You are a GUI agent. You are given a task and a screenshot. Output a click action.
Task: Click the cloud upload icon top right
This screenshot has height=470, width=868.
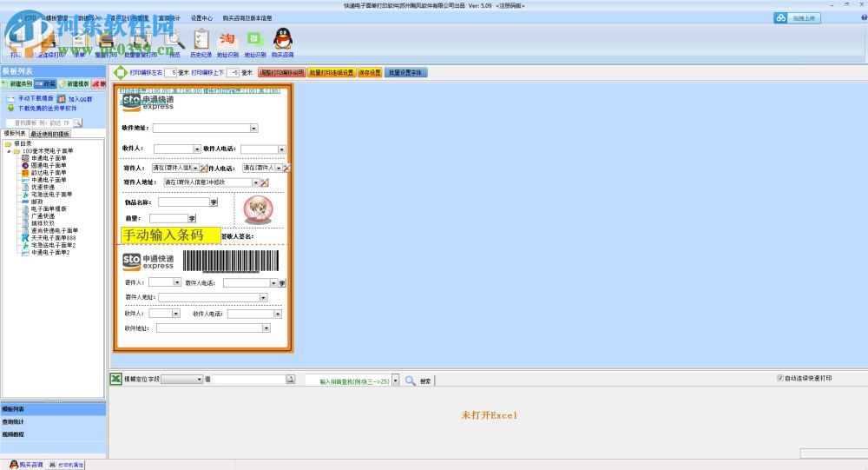pos(780,17)
